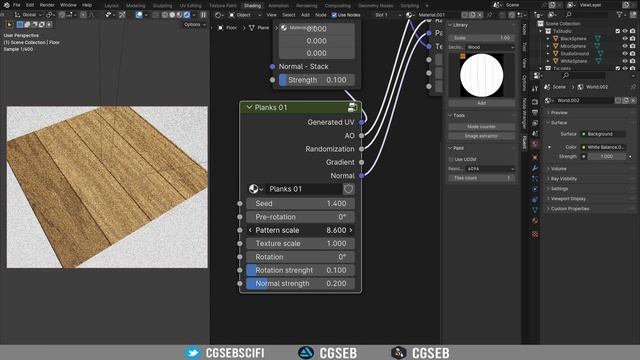Toggle the Use Nodes checkbox
This screenshot has width=640, height=360.
point(334,15)
